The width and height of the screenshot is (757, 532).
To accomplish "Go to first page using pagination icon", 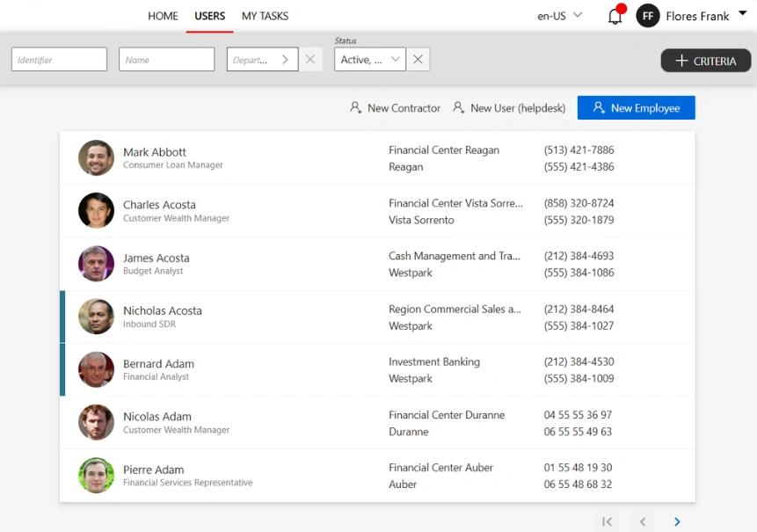I will pos(607,521).
